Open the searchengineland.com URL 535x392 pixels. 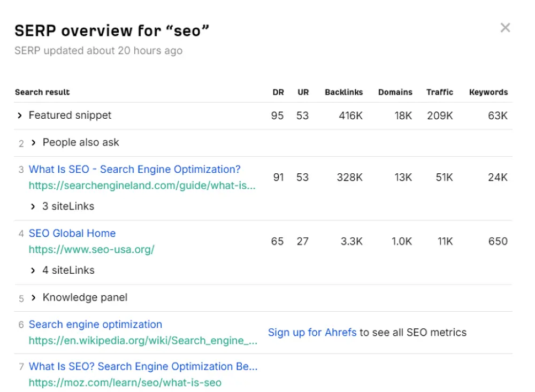point(142,186)
